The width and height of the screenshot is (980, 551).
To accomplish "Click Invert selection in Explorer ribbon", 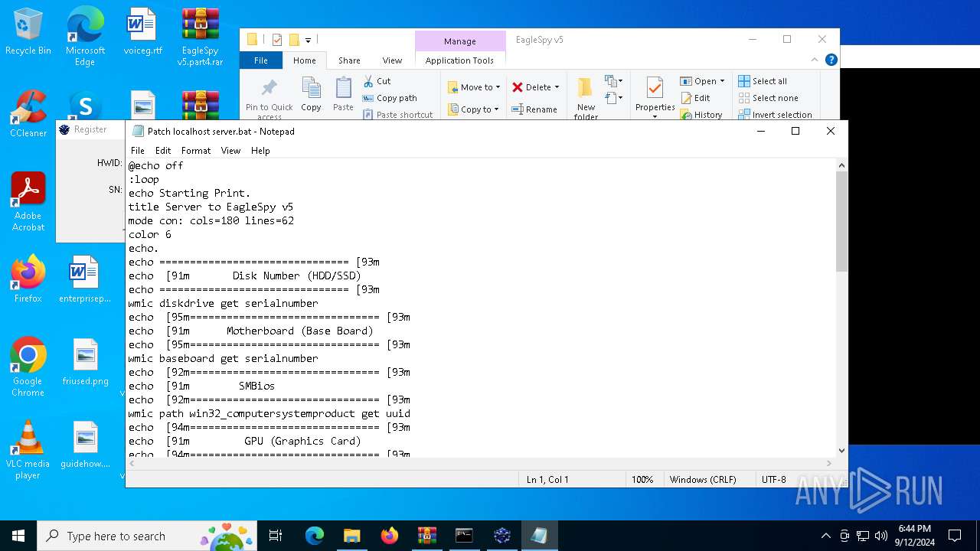I will [x=775, y=115].
